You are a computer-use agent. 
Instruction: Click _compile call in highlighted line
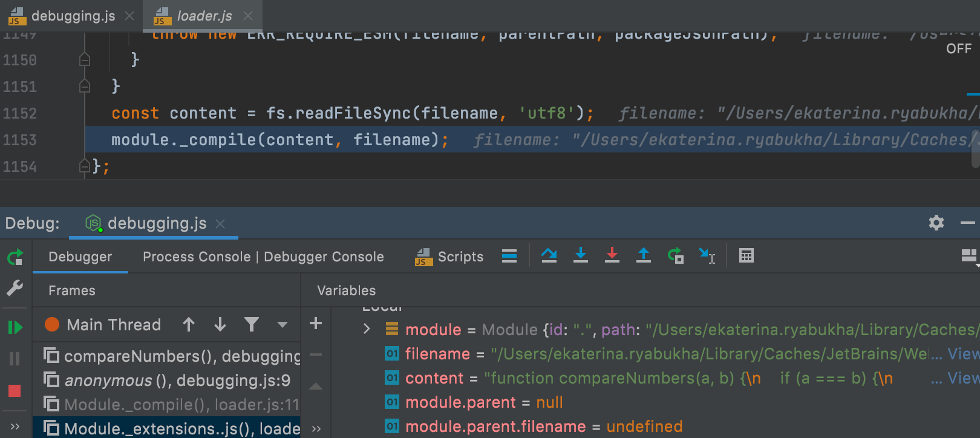coord(217,140)
